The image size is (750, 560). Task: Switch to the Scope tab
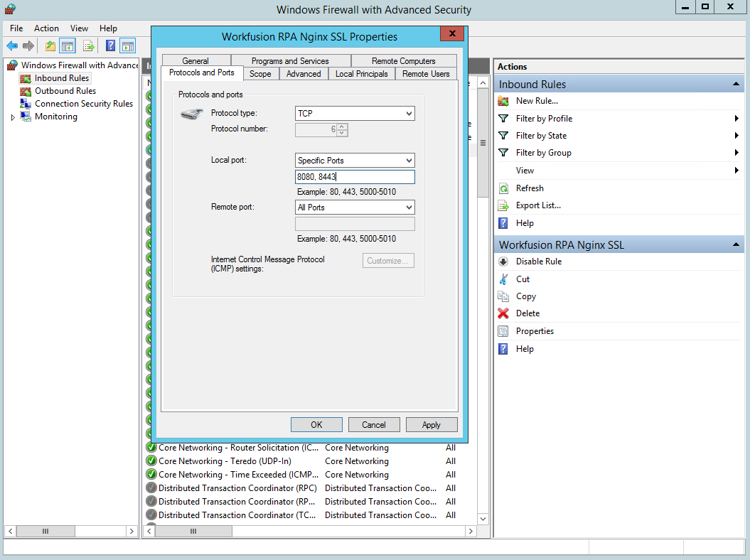(260, 74)
